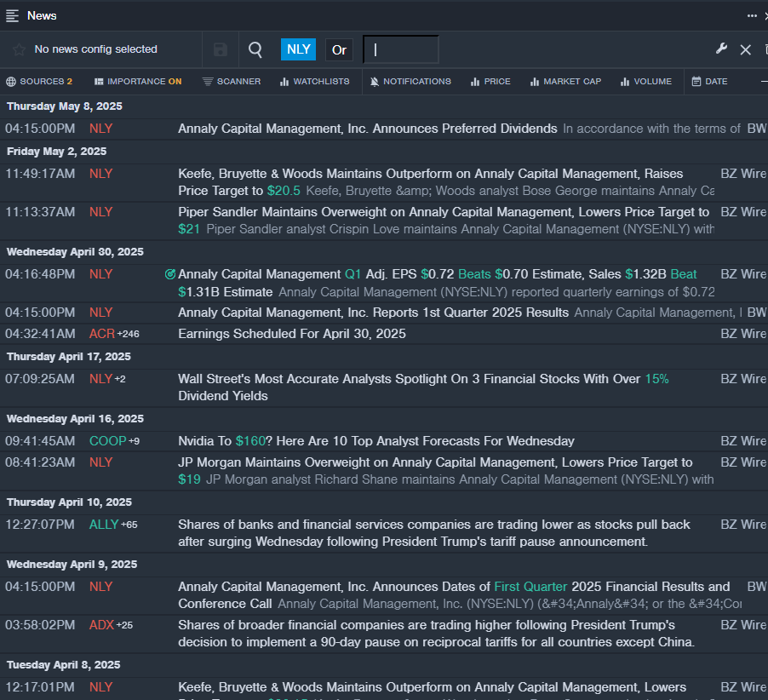Open the Watchlists filter
768x700 pixels.
click(314, 81)
